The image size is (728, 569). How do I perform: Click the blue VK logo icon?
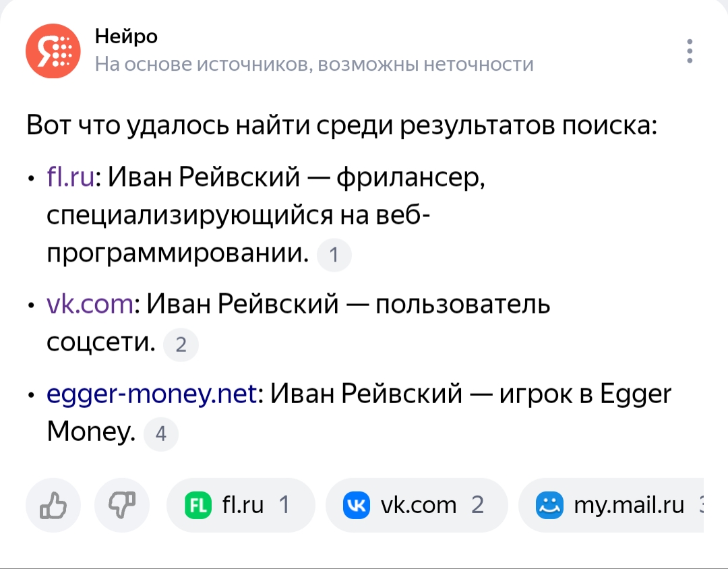point(357,505)
